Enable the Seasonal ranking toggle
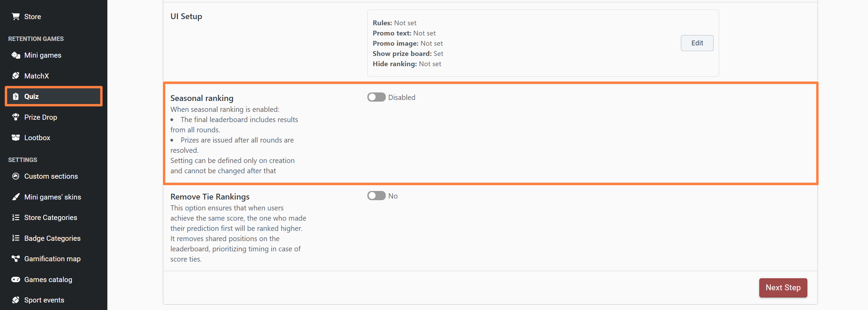The image size is (868, 310). 376,97
